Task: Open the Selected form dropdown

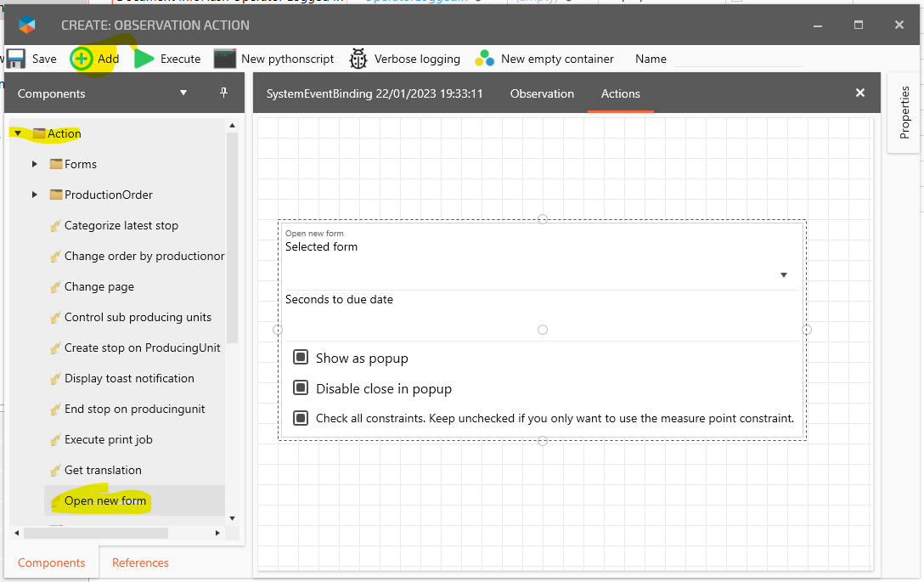Action: [783, 274]
